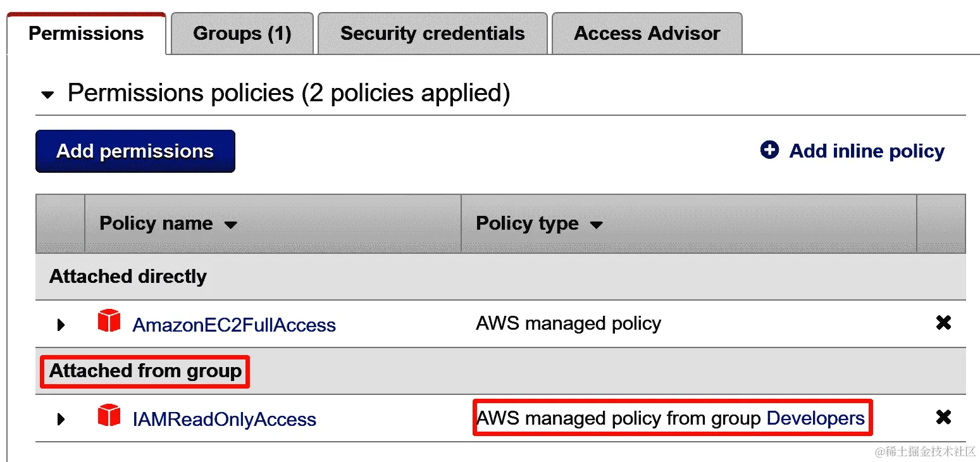Expand the AmazonEC2FullAccess policy row arrow

61,325
